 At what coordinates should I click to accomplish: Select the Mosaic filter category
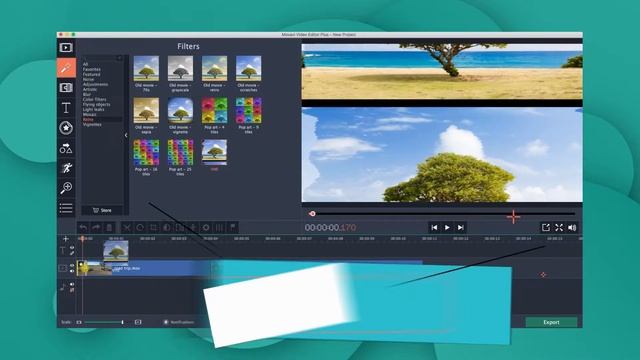point(89,114)
